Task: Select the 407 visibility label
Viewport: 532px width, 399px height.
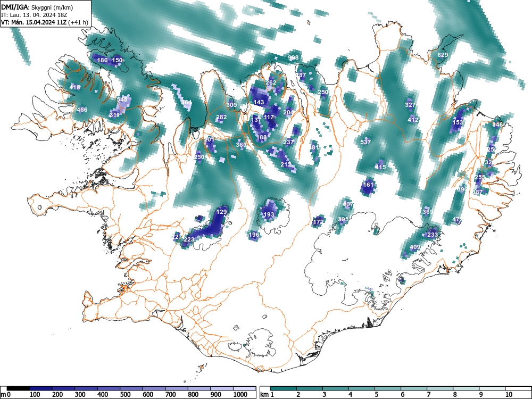Action: pyautogui.click(x=348, y=204)
